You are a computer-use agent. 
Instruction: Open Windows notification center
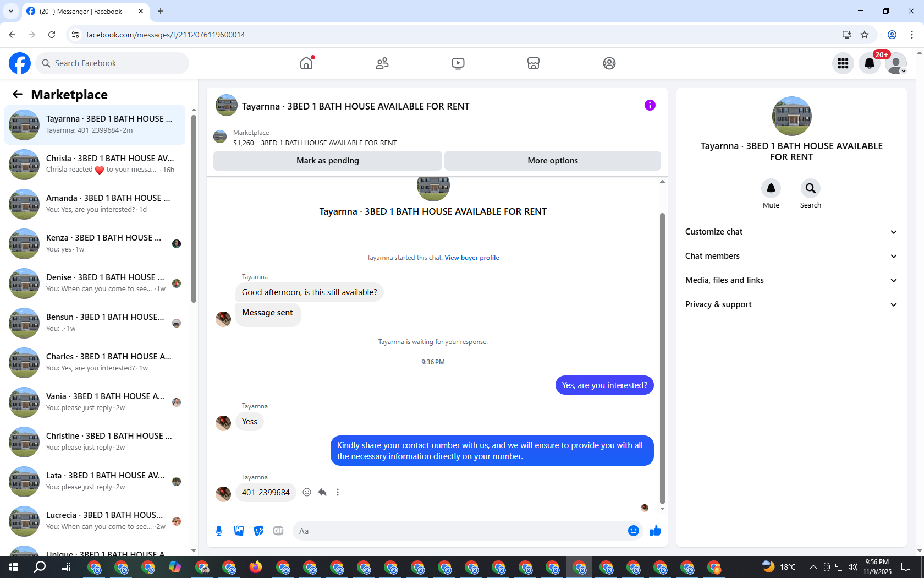tap(906, 567)
